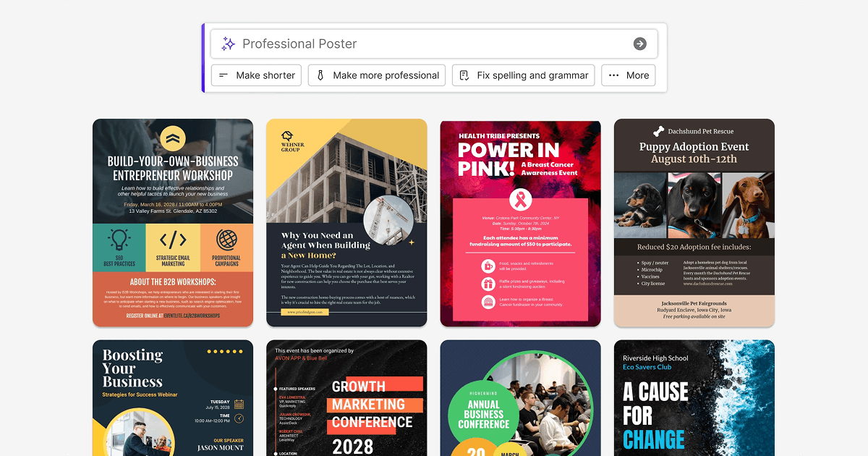Viewport: 868px width, 456px height.
Task: Select the Puppy Adoption Event poster
Action: (x=694, y=223)
